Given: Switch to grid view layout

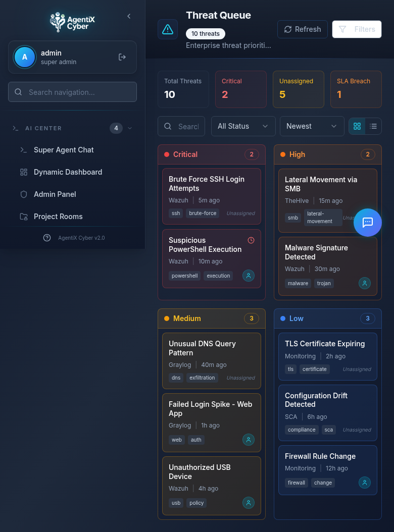Looking at the screenshot, I should [357, 126].
